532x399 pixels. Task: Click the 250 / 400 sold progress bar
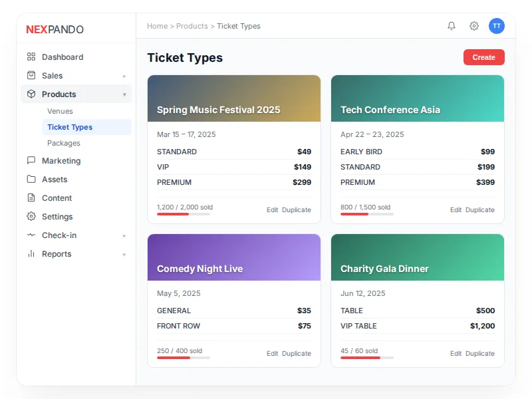(184, 358)
